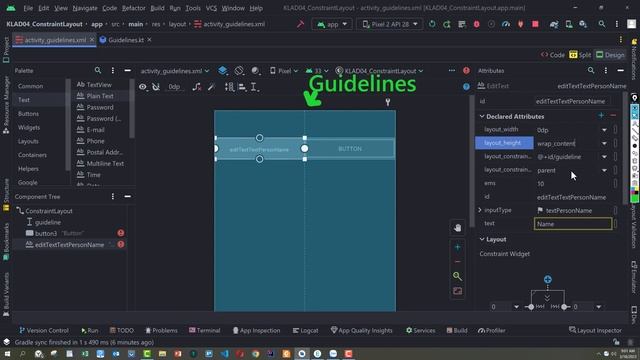Screen dimensions: 640x360
Task: Open the Problems tool window
Action: [161, 331]
